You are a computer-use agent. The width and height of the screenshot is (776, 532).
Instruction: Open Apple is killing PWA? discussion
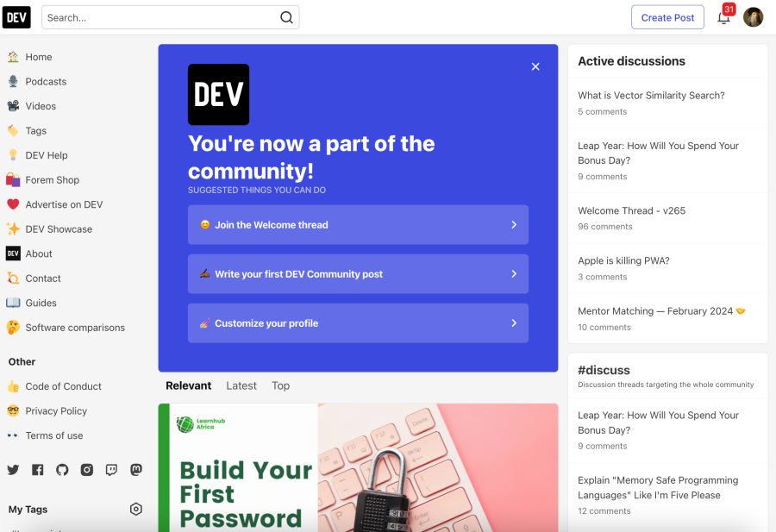623,260
